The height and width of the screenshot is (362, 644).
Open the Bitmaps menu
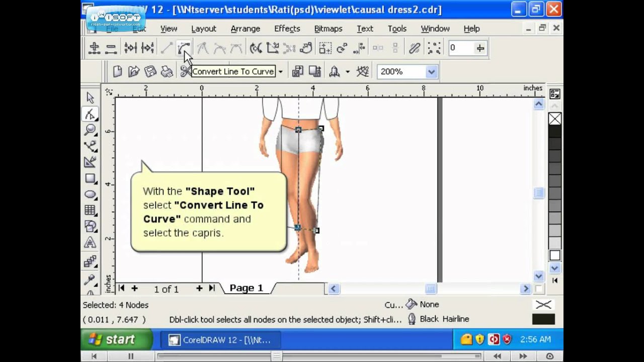tap(328, 29)
